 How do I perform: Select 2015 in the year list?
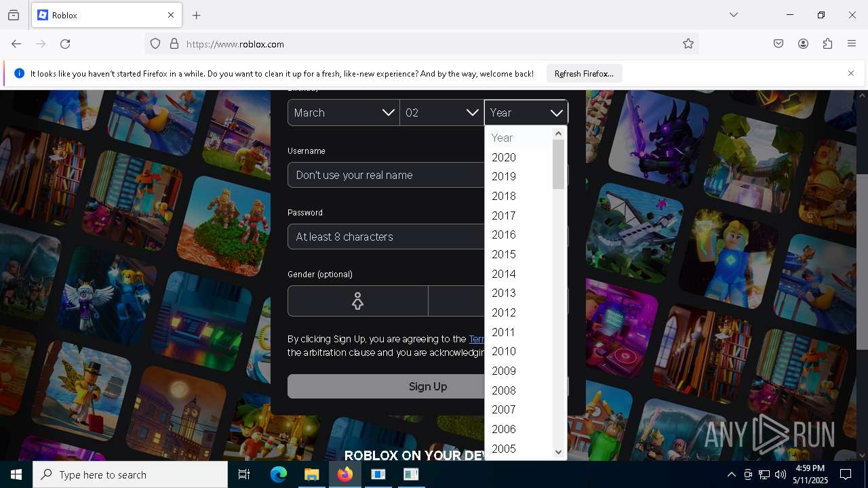pyautogui.click(x=519, y=254)
